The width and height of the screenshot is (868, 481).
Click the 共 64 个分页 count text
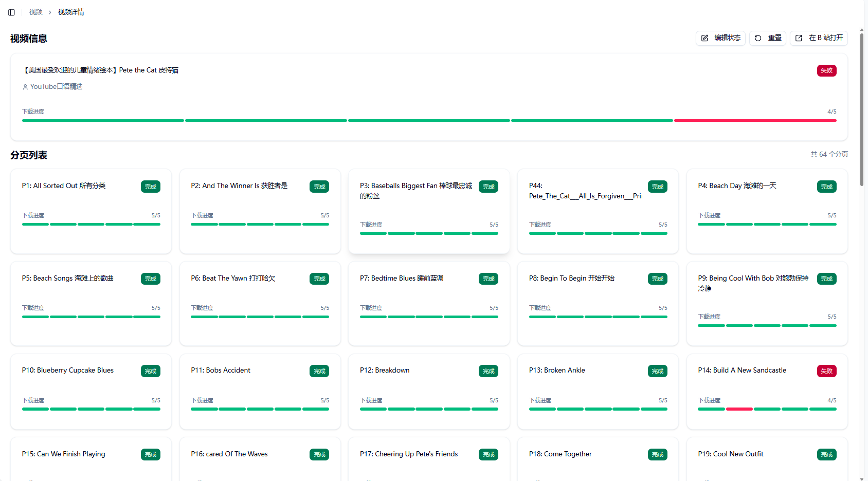point(829,154)
